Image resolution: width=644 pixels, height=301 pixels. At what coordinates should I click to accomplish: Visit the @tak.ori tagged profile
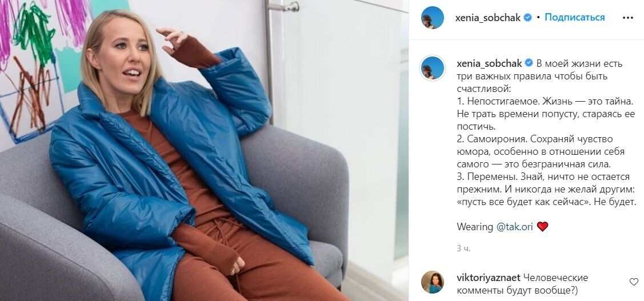click(515, 226)
